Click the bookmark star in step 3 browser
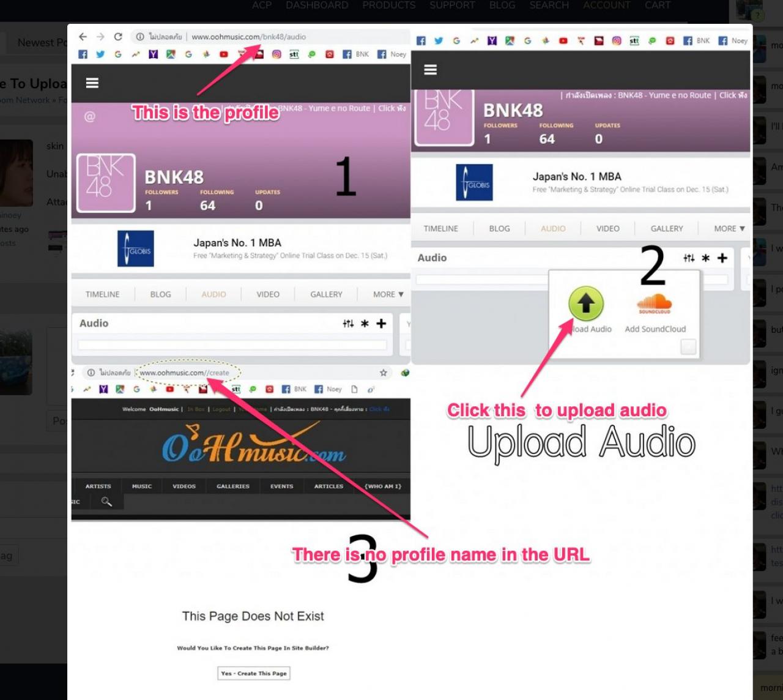Viewport: 783px width, 700px height. [384, 373]
